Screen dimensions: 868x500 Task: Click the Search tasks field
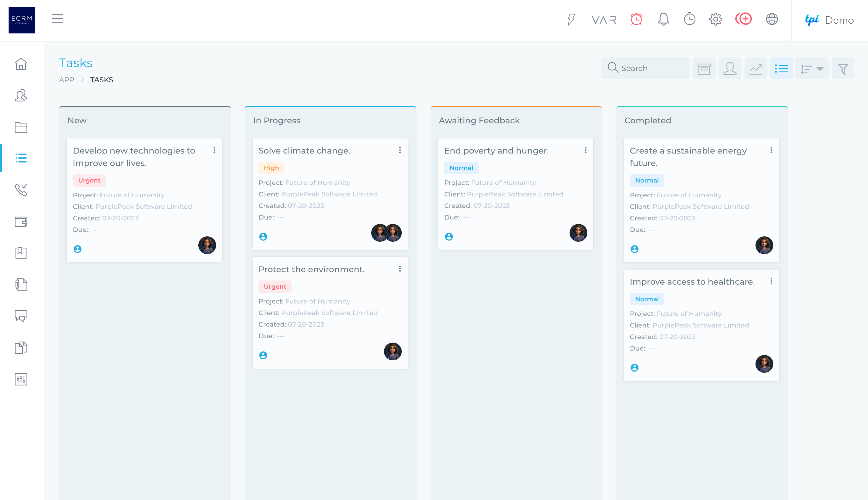[x=645, y=68]
